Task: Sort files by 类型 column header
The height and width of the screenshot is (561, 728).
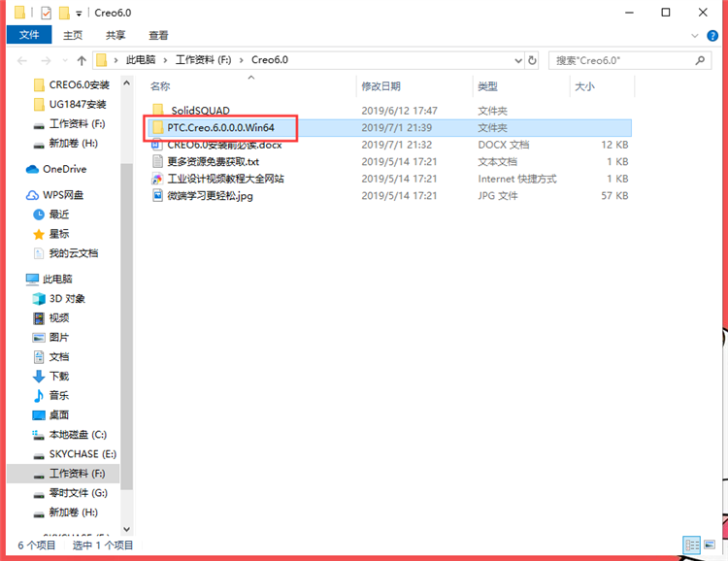Action: [x=487, y=86]
